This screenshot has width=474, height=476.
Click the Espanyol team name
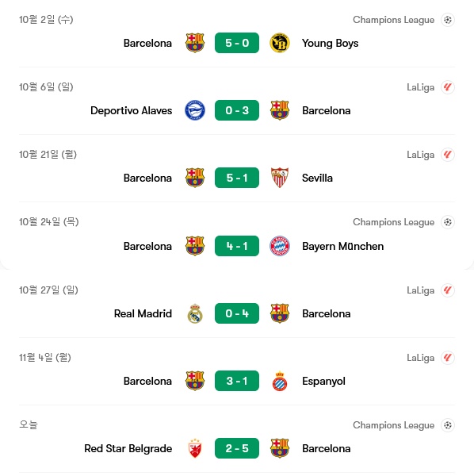click(323, 382)
